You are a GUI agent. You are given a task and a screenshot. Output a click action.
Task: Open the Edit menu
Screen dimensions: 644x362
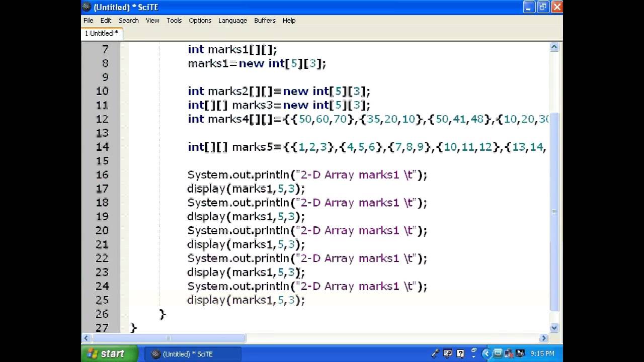(x=106, y=21)
